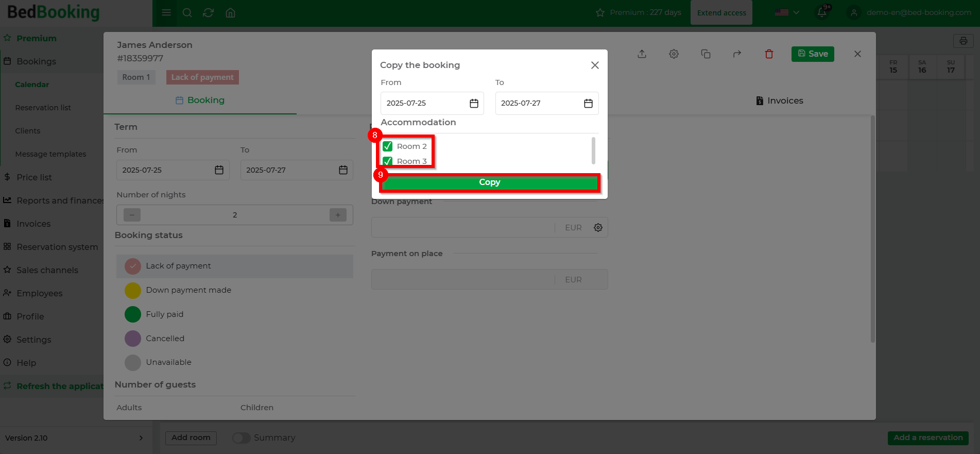Open booking settings gear icon
This screenshot has width=980, height=454.
(674, 54)
